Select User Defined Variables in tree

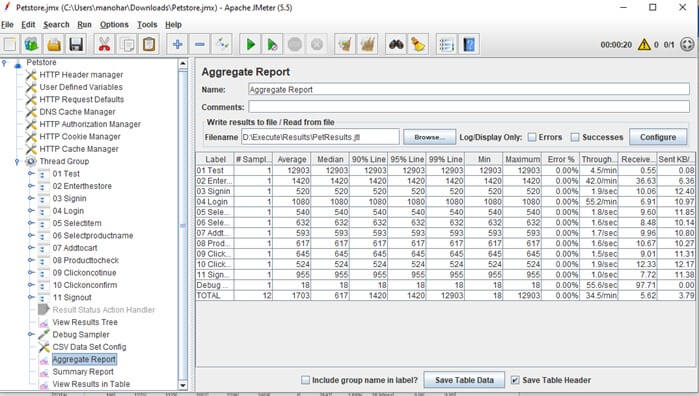click(81, 87)
